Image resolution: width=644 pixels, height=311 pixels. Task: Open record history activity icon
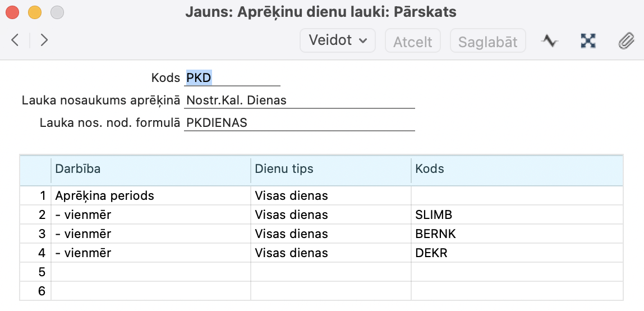(550, 40)
